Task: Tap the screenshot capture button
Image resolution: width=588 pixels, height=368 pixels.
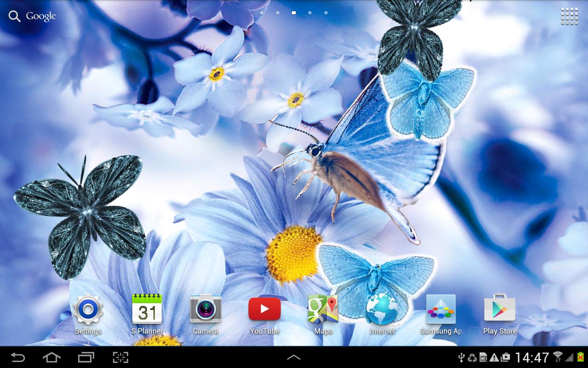Action: pos(120,357)
